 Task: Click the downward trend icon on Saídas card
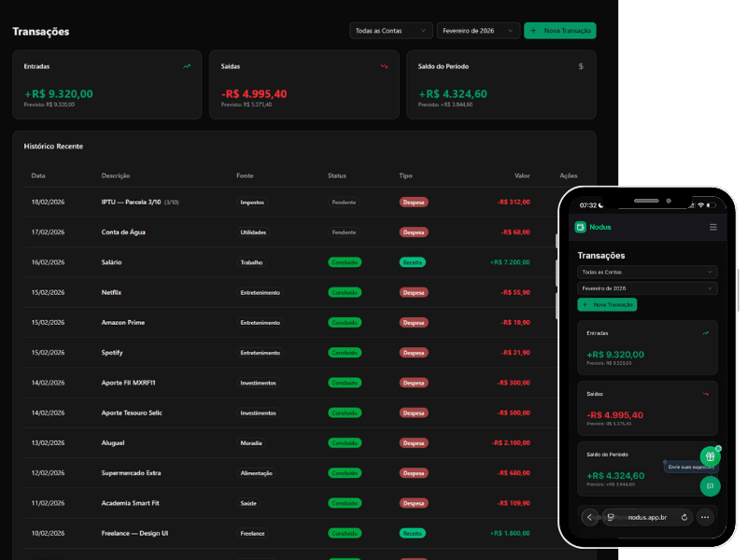click(385, 66)
